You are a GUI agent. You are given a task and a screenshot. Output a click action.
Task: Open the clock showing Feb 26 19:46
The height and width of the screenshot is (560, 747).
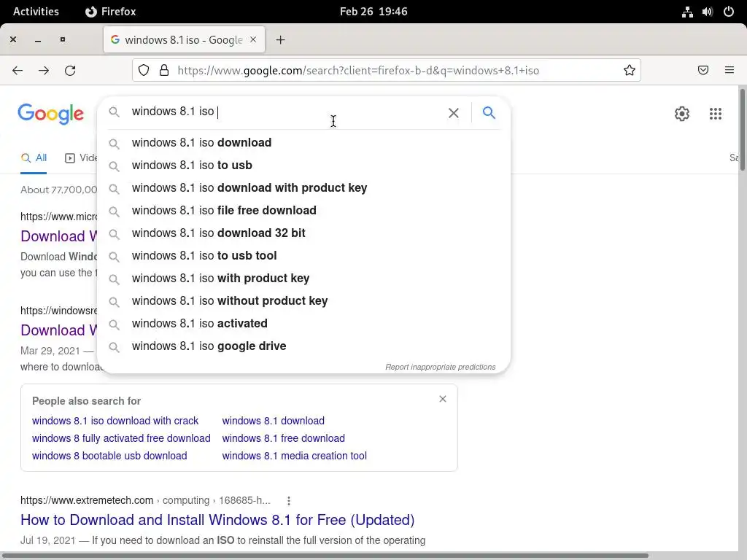(x=373, y=12)
